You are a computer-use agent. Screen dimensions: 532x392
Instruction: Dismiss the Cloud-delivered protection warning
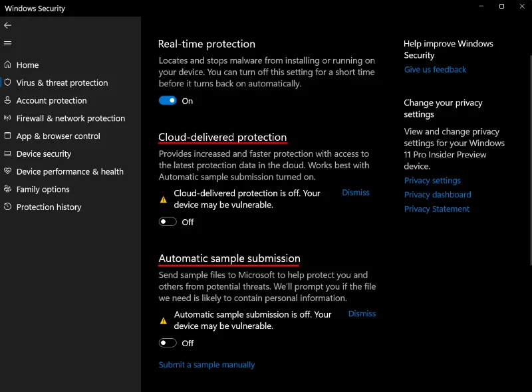(x=355, y=192)
